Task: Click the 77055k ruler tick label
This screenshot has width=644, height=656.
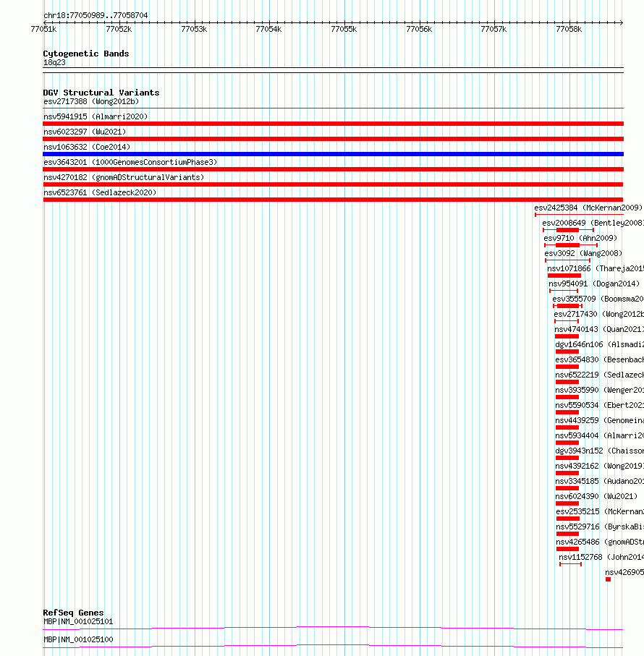Action: pyautogui.click(x=344, y=29)
